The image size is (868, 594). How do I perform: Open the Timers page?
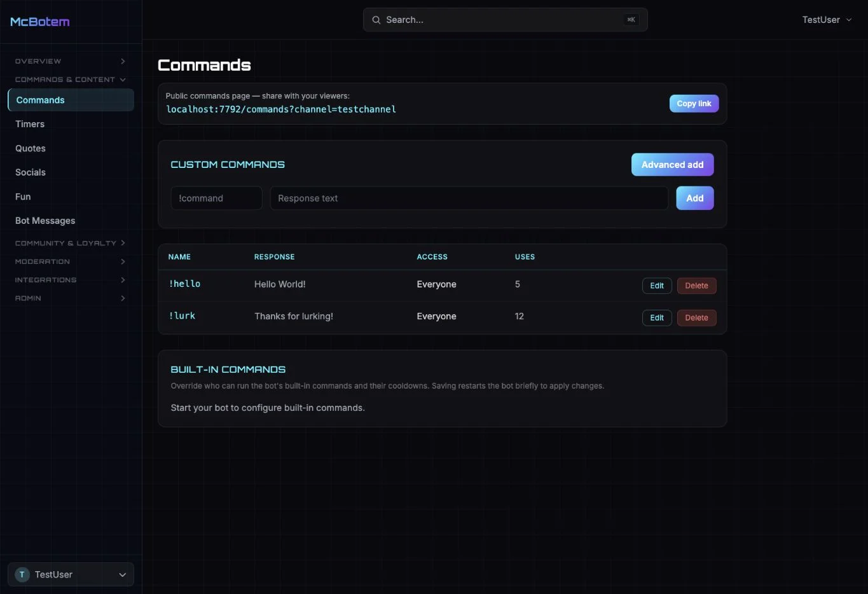tap(71, 124)
